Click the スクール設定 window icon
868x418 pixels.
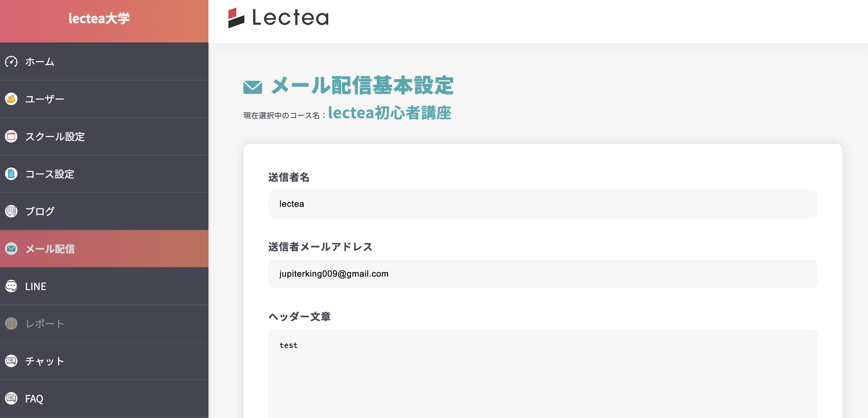(11, 136)
